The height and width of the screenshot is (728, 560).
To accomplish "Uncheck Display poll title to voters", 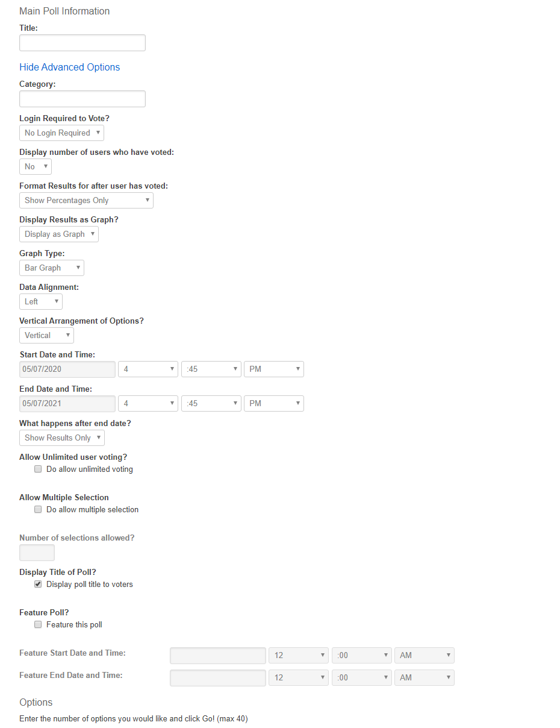I will pyautogui.click(x=38, y=583).
